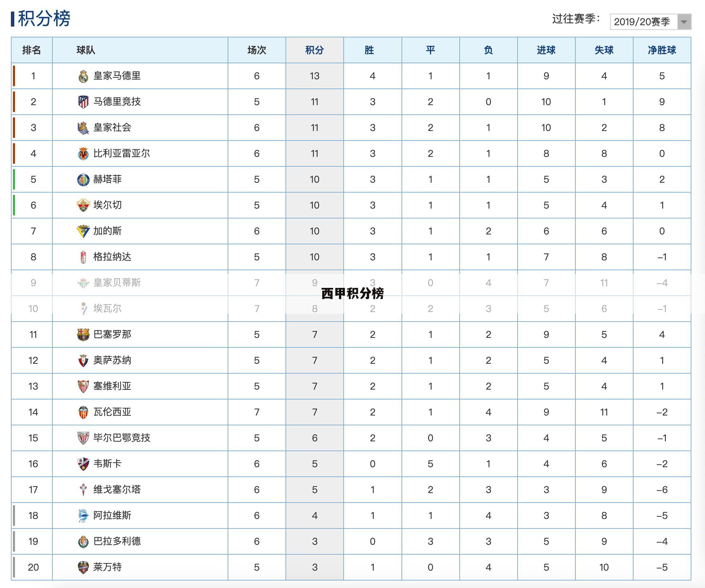Sort by 积分 column header
Screen dimensions: 705x588
(314, 50)
